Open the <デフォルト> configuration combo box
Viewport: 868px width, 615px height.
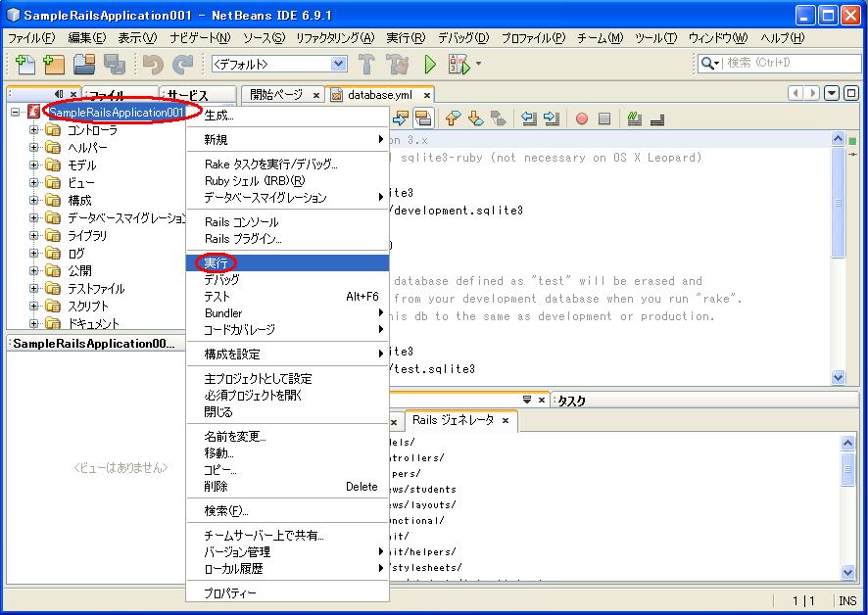[x=279, y=64]
